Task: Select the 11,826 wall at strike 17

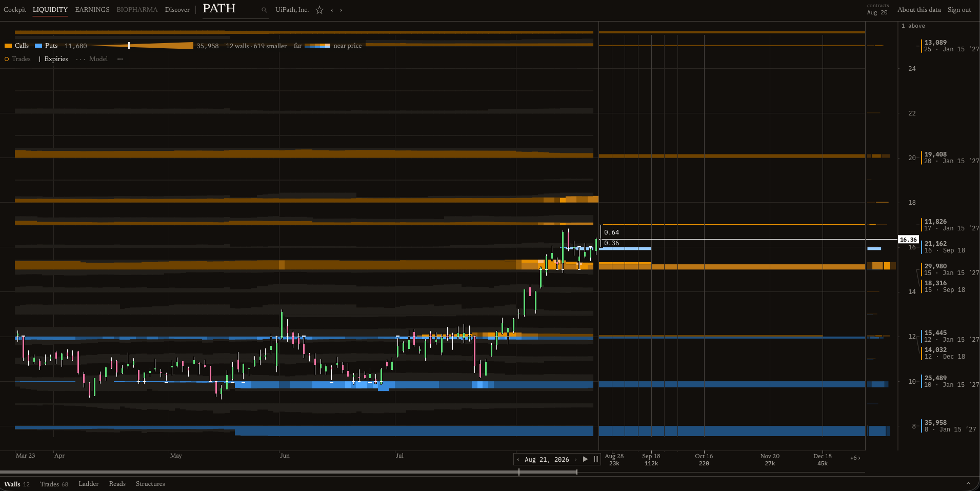Action: click(951, 225)
